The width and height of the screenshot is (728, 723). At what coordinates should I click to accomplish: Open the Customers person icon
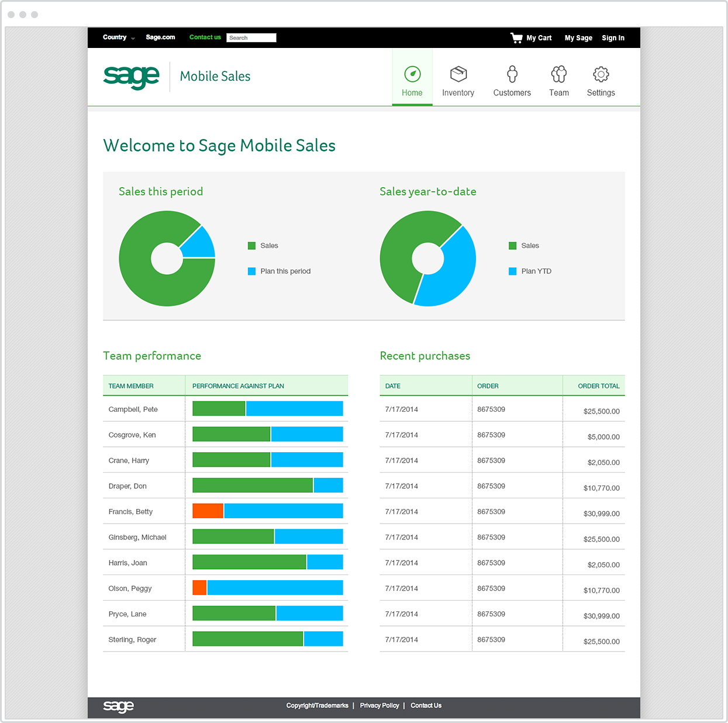(x=512, y=74)
